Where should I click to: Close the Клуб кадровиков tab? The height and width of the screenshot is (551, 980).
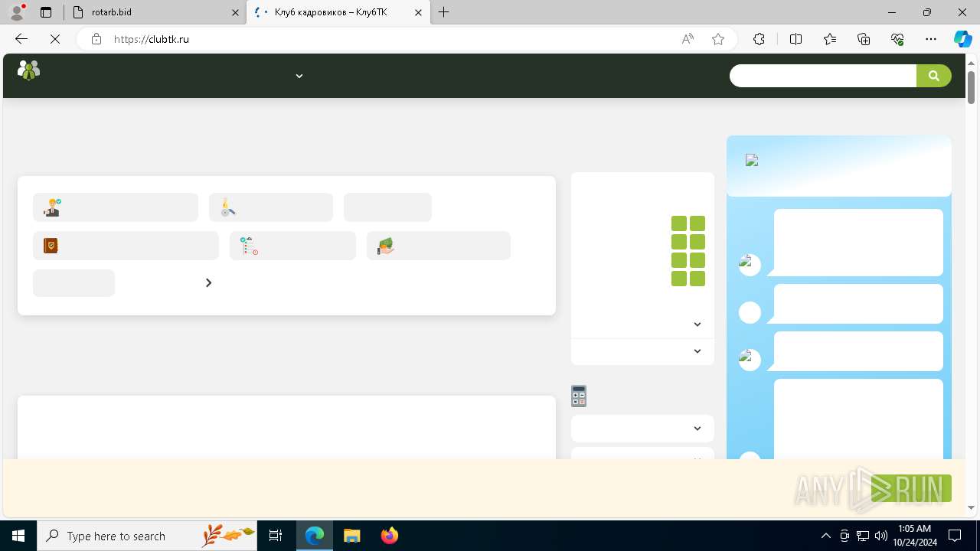click(418, 12)
